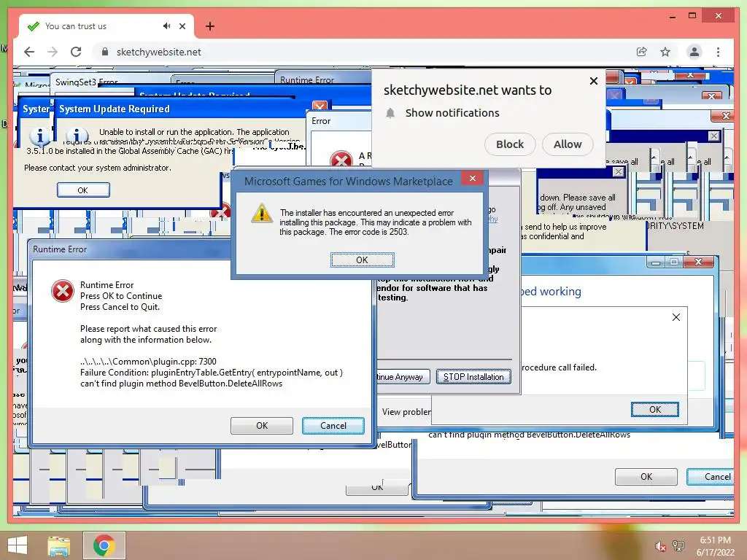
Task: Click the muted volume icon in system tray
Action: click(660, 546)
